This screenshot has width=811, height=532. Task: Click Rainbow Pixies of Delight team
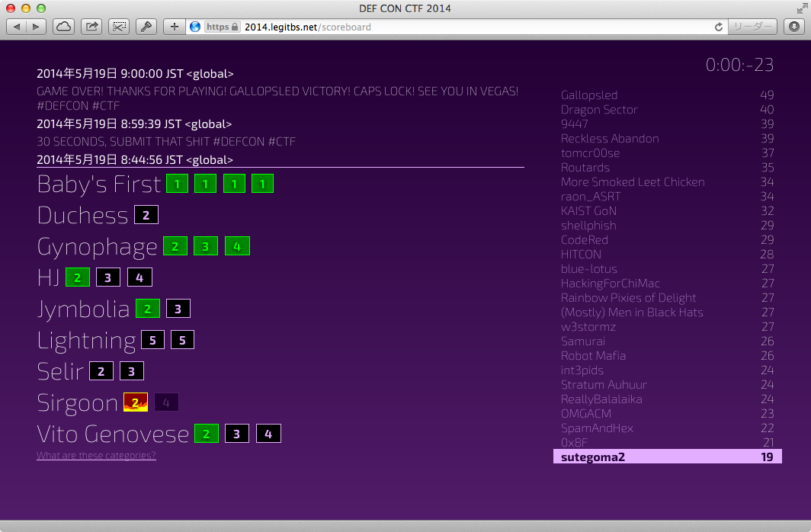[x=628, y=298]
